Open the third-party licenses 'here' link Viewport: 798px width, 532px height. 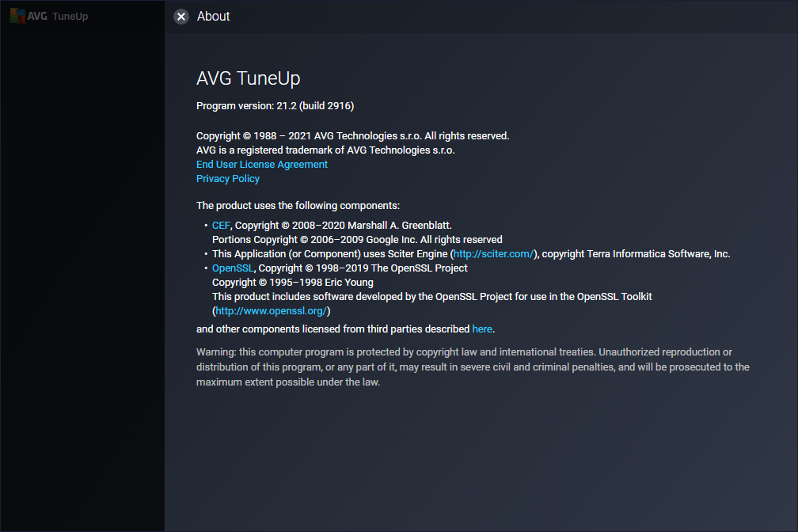[482, 329]
